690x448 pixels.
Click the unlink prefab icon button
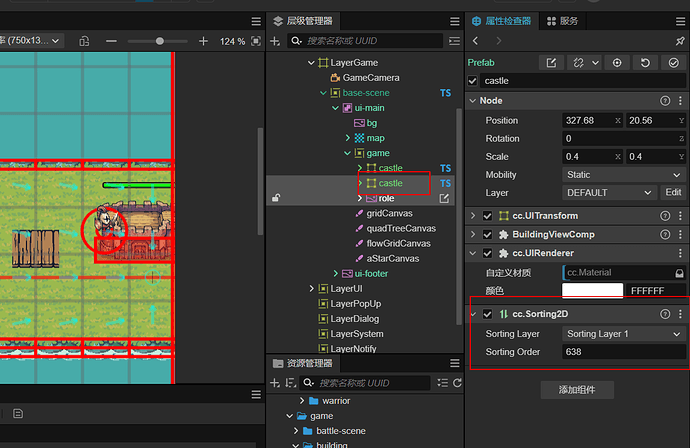pos(578,62)
